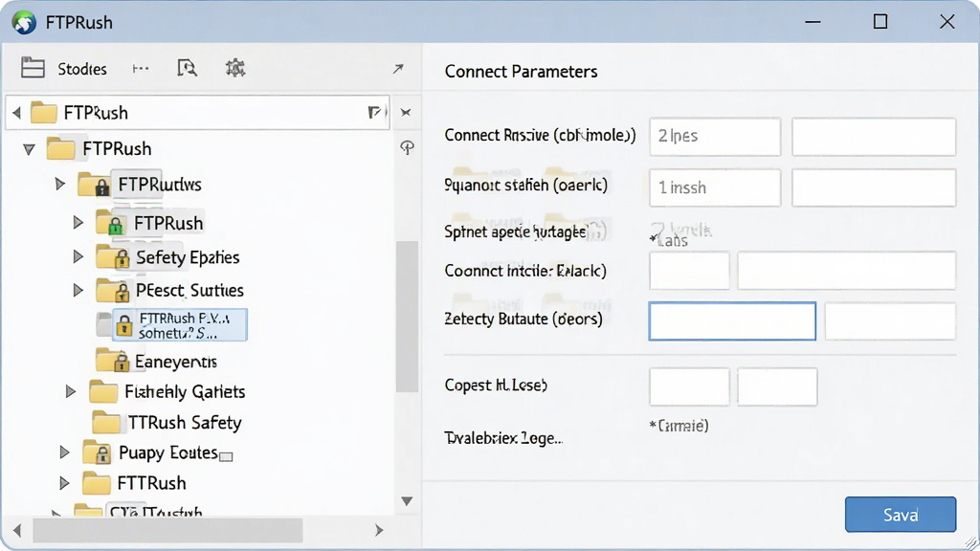Click the Connect Parameters heading
Screen dimensions: 980x551
coord(521,71)
